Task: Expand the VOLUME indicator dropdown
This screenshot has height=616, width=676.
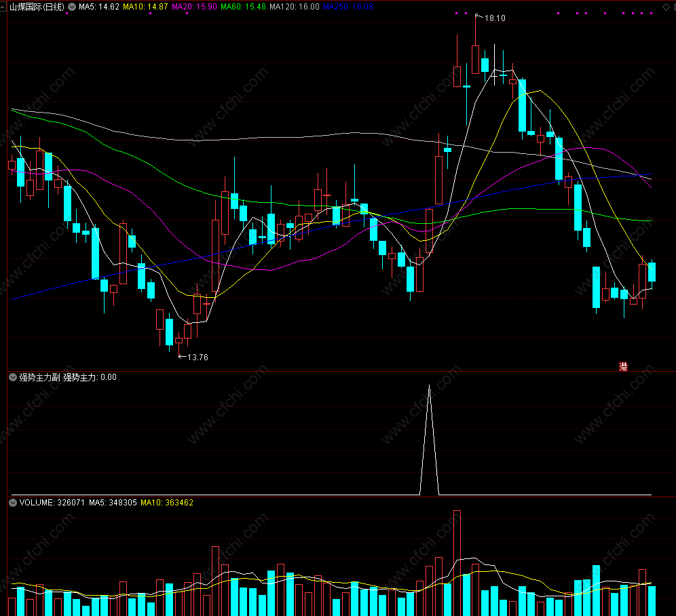Action: pos(13,503)
